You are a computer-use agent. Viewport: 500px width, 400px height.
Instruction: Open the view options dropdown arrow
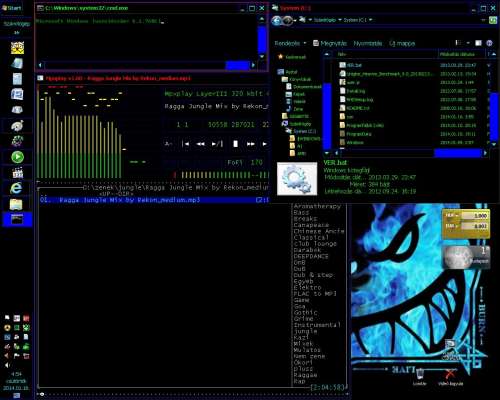pyautogui.click(x=468, y=43)
